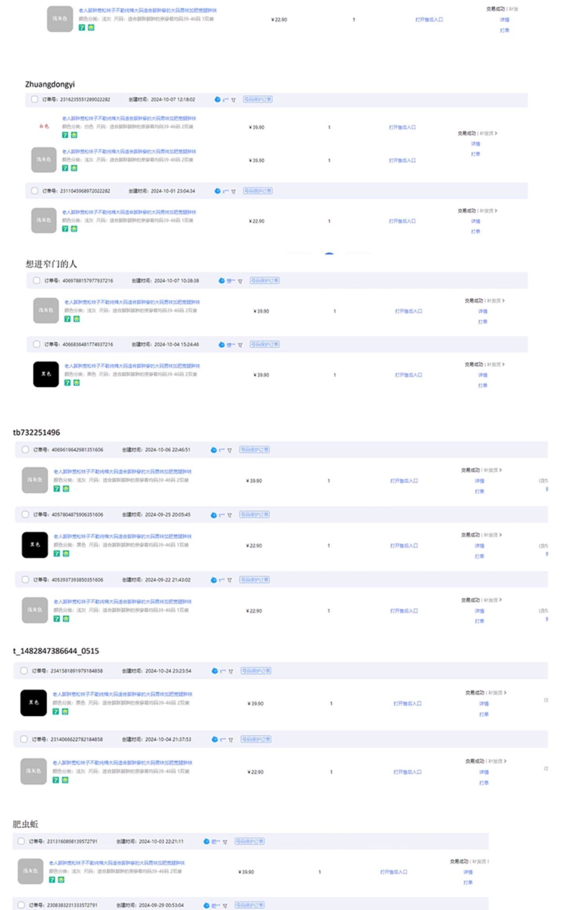Expand 补发货 for order created 2024-10-07 10:38:38
The height and width of the screenshot is (910, 588).
coord(496,301)
